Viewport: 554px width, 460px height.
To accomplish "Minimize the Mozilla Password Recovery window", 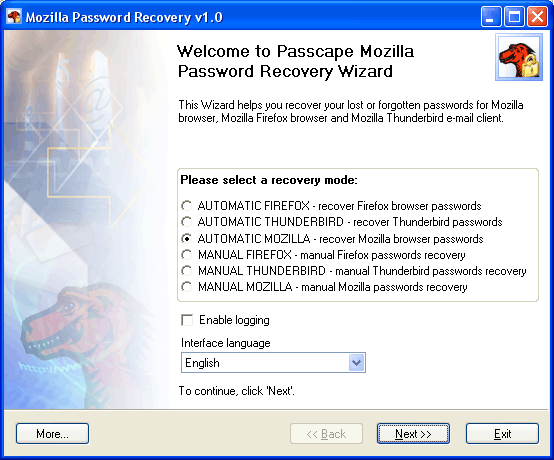I will [491, 17].
